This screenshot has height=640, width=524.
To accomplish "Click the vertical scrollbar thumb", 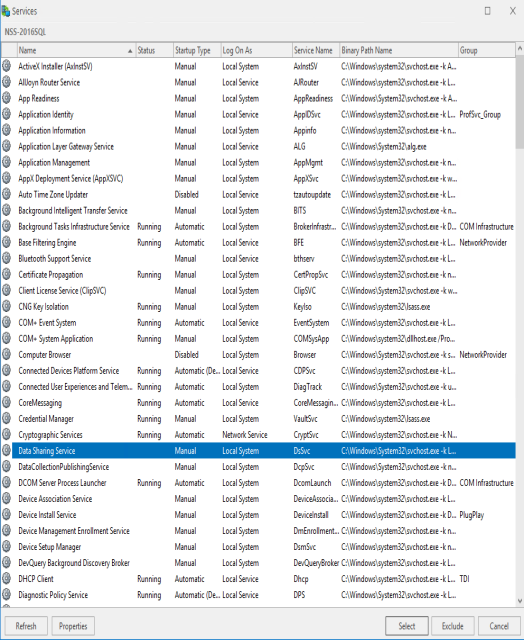I will point(520,102).
